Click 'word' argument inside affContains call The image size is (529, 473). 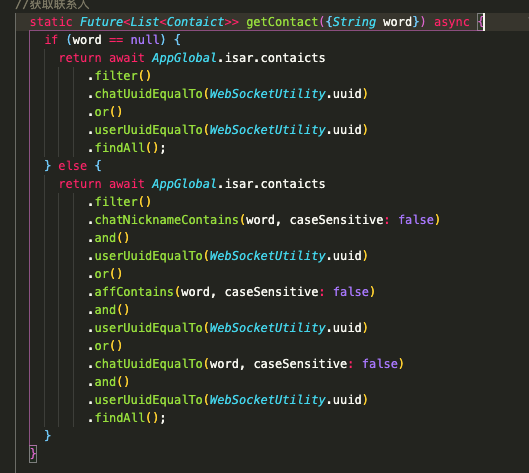195,292
